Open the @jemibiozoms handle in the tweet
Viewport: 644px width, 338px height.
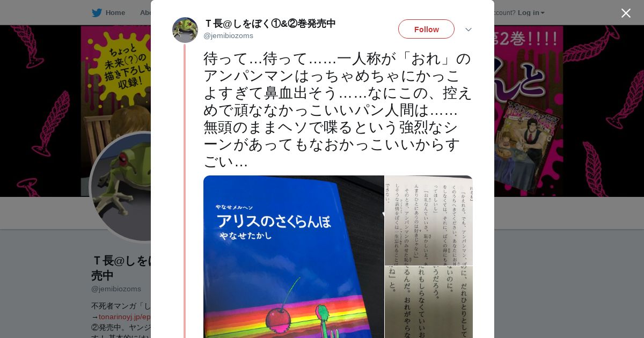pyautogui.click(x=228, y=36)
